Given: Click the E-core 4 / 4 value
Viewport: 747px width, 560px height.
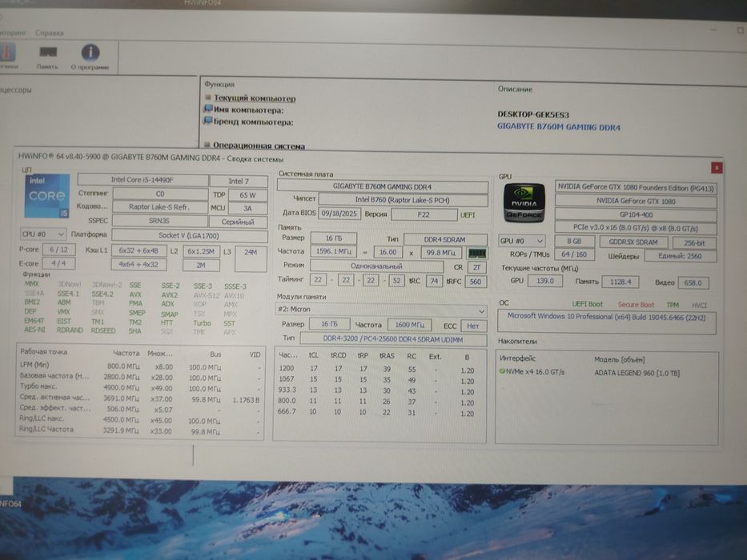Looking at the screenshot, I should pyautogui.click(x=58, y=263).
